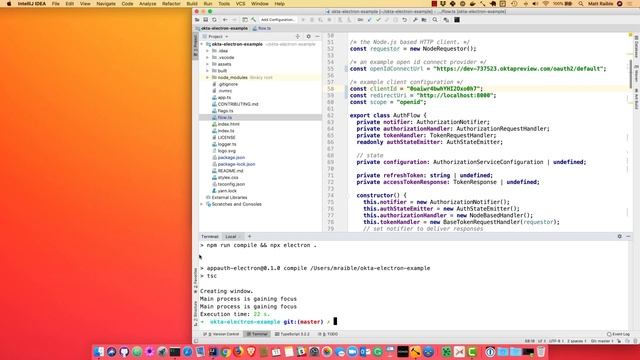The image size is (640, 360).
Task: Click the VCS commit checkmark icon
Action: 378,20
